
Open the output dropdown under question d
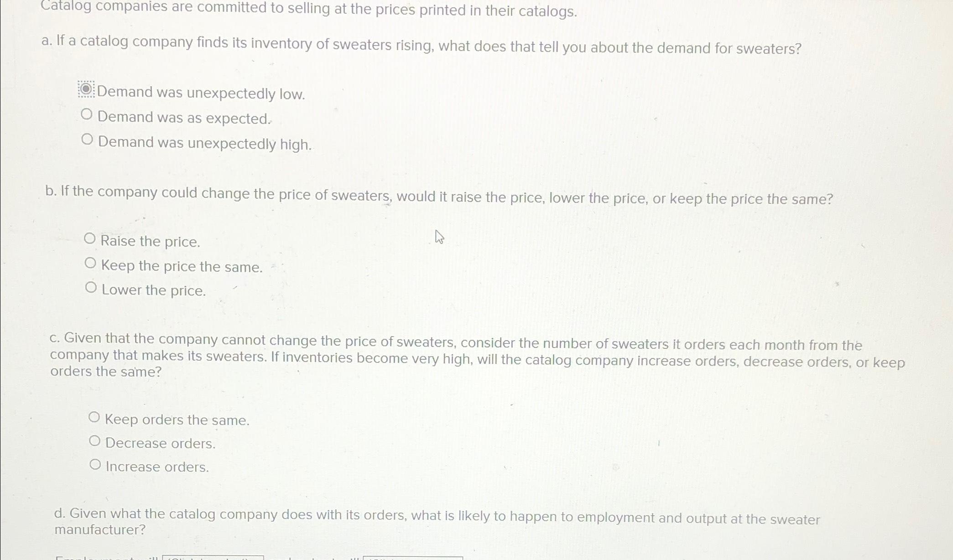pyautogui.click(x=413, y=558)
